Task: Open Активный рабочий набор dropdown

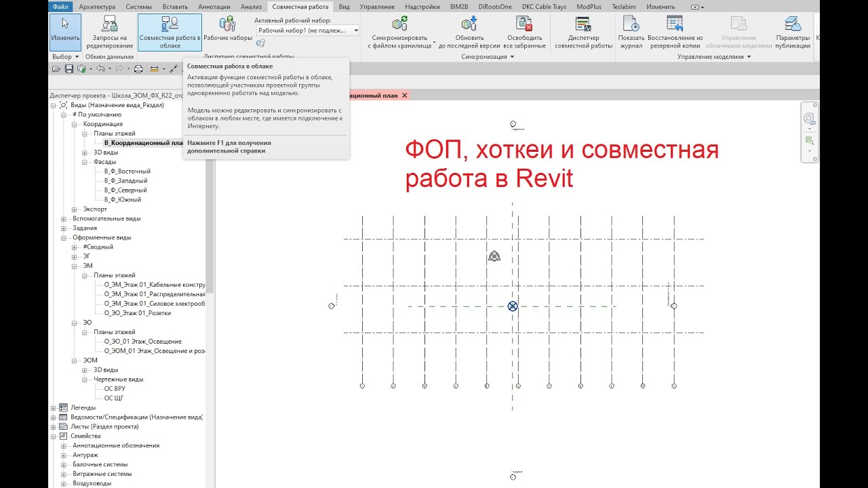Action: point(308,30)
